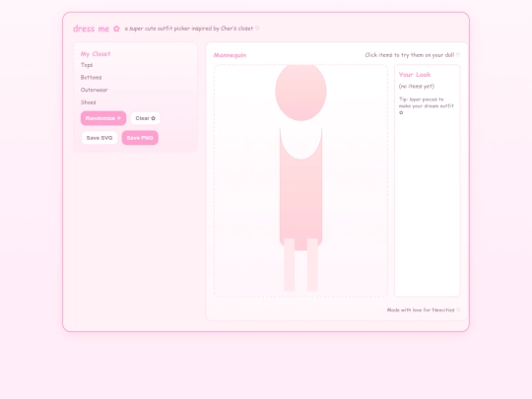This screenshot has width=532, height=399.
Task: Click the 'Click items to try them' hint
Action: [412, 55]
